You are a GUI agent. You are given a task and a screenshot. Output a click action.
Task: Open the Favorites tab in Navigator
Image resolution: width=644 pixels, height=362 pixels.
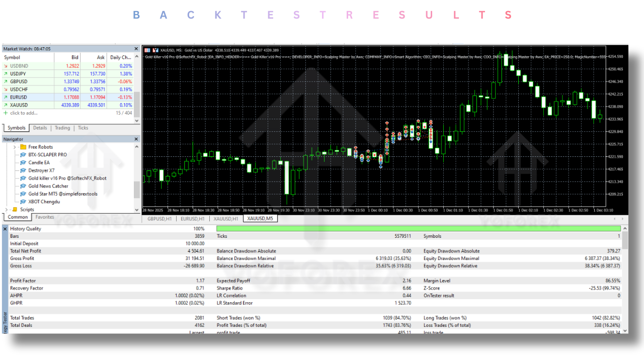[x=44, y=217]
